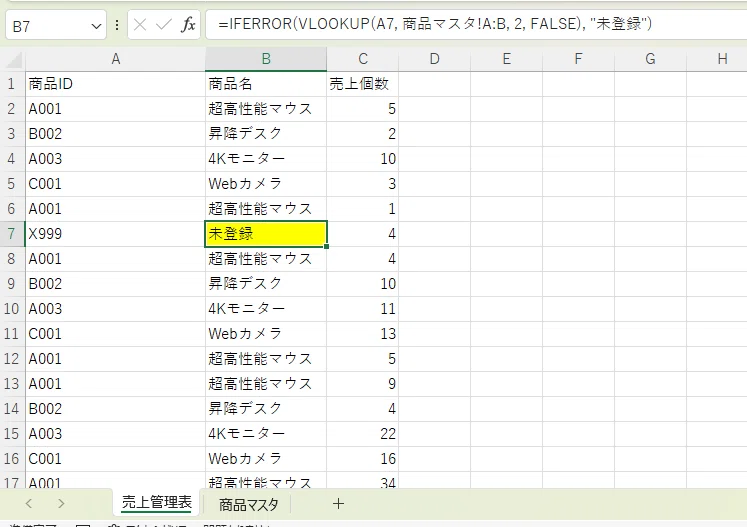Select B002 in row 14
This screenshot has height=527, width=747.
pyautogui.click(x=115, y=409)
